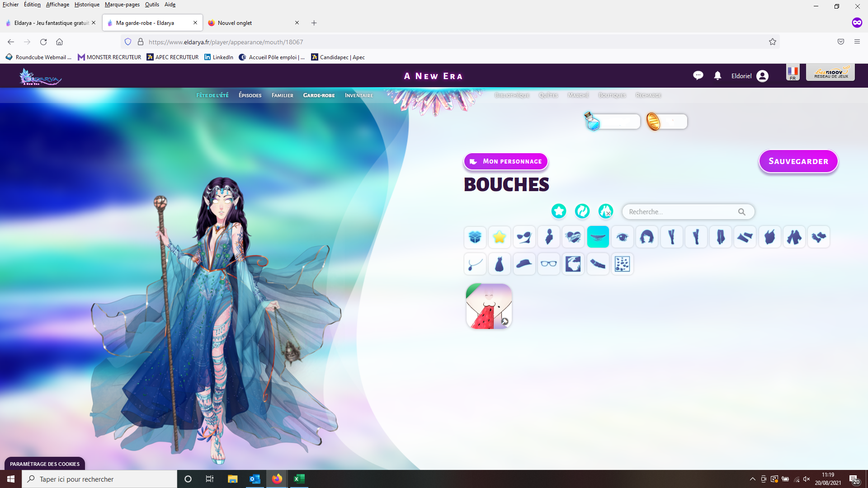Click the Sauvegarder button

tap(798, 161)
